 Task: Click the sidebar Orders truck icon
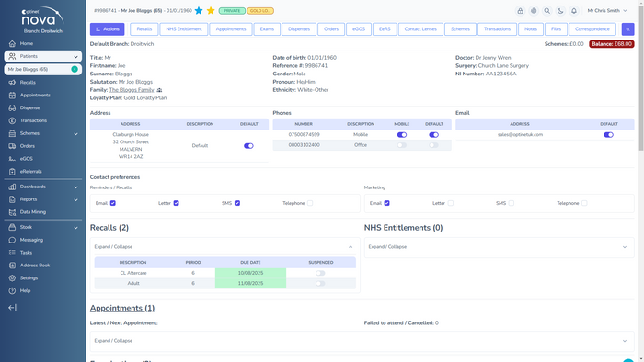[x=12, y=146]
